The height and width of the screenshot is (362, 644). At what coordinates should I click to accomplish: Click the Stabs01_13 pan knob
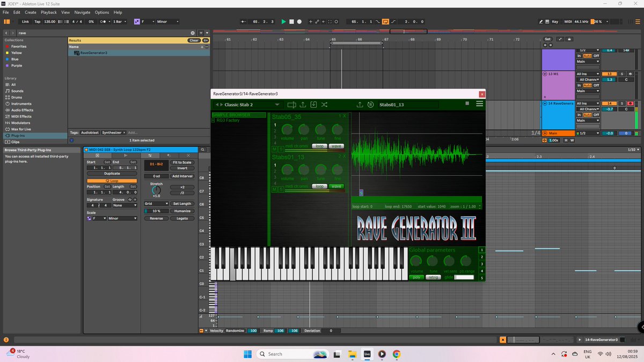coord(304,169)
